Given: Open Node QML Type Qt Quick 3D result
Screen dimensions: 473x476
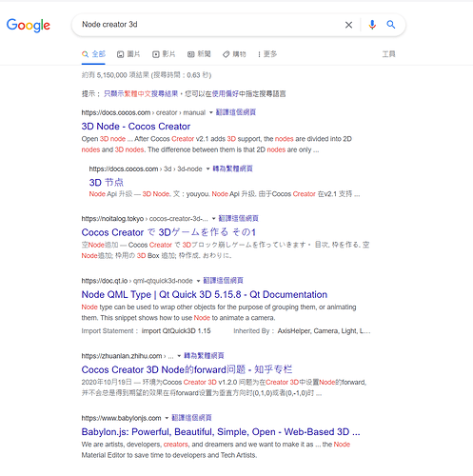Looking at the screenshot, I should [x=205, y=294].
